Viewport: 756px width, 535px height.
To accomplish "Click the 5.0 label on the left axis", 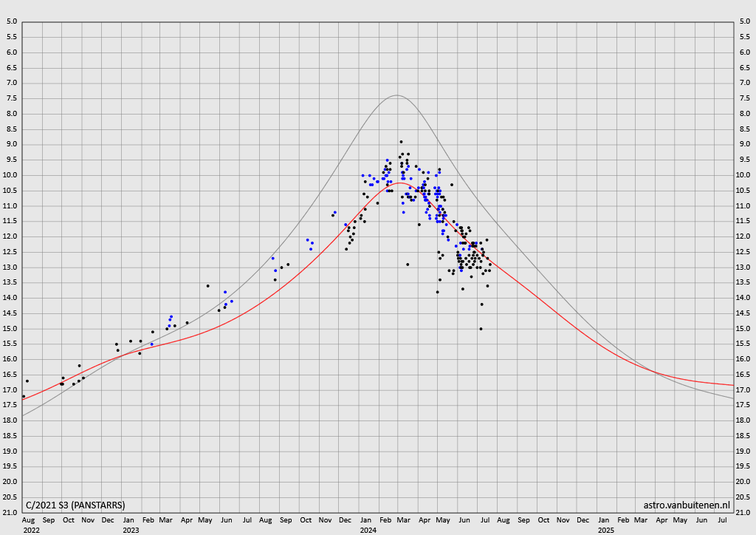I will (x=12, y=21).
